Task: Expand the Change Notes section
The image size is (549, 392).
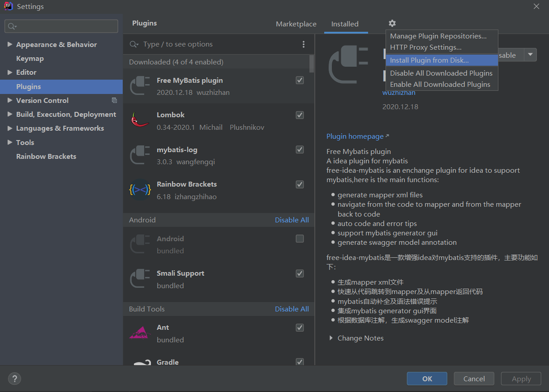Action: click(331, 338)
